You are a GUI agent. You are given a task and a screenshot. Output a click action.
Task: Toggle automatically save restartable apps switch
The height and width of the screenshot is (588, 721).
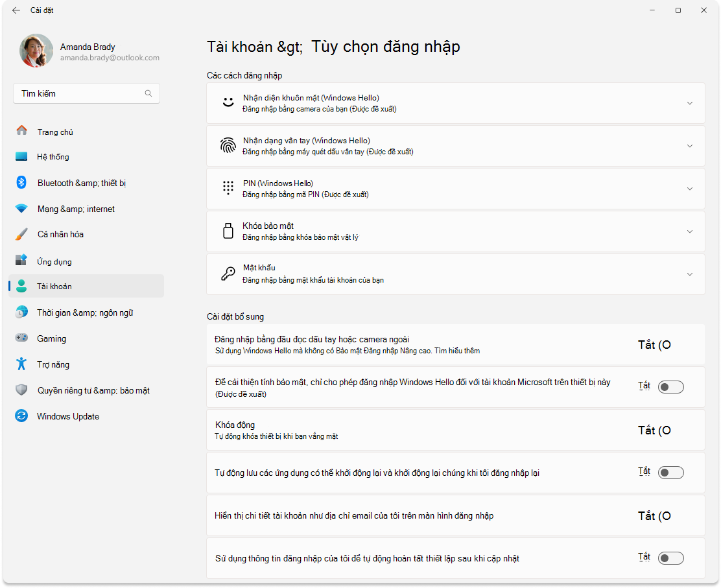[x=671, y=473]
